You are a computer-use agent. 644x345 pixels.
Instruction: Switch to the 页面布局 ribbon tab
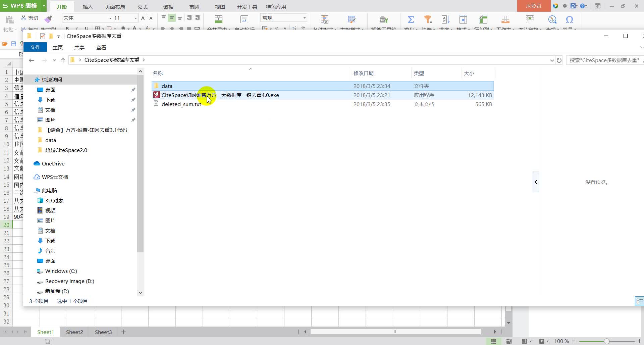tap(115, 7)
